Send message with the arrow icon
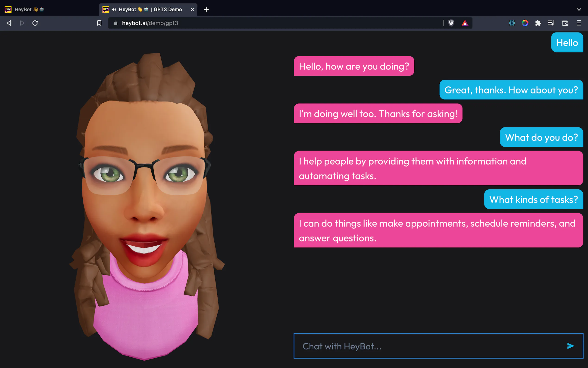Screen dimensions: 588x368 pyautogui.click(x=570, y=346)
